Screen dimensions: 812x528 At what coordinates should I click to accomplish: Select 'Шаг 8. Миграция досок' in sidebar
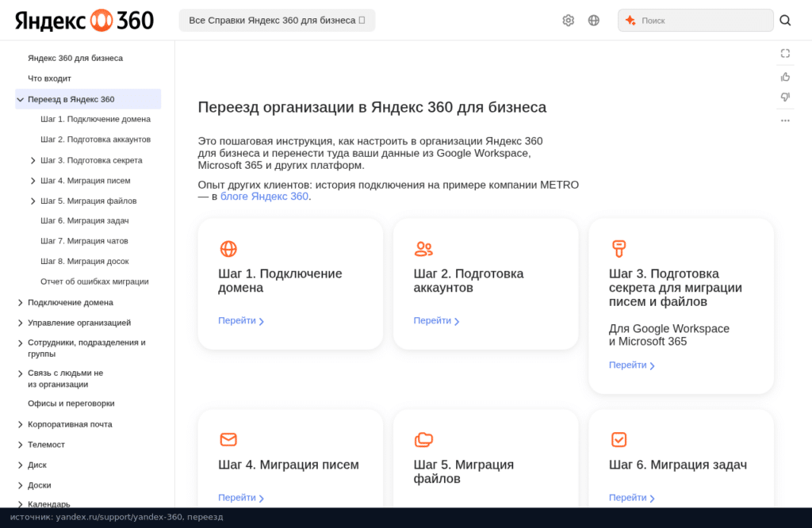pos(84,261)
